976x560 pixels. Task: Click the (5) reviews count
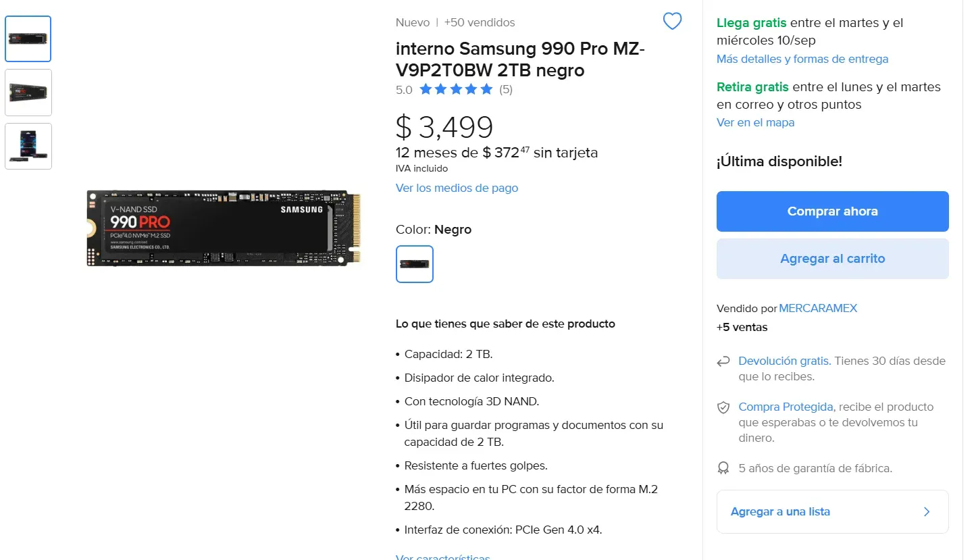pyautogui.click(x=506, y=89)
